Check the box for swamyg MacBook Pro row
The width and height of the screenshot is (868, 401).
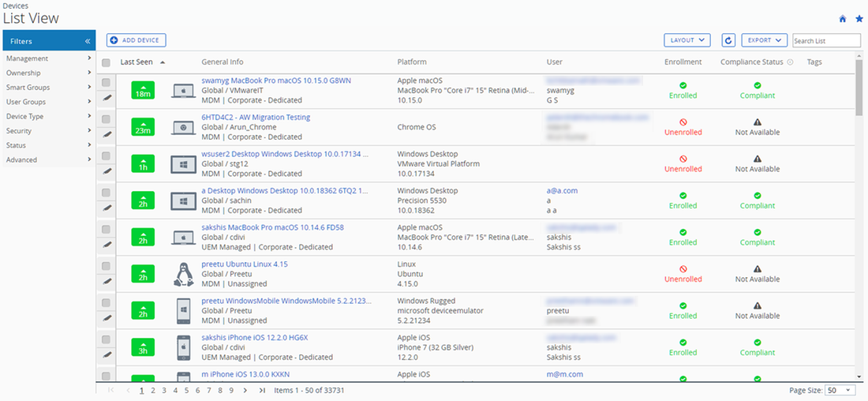[x=107, y=82]
